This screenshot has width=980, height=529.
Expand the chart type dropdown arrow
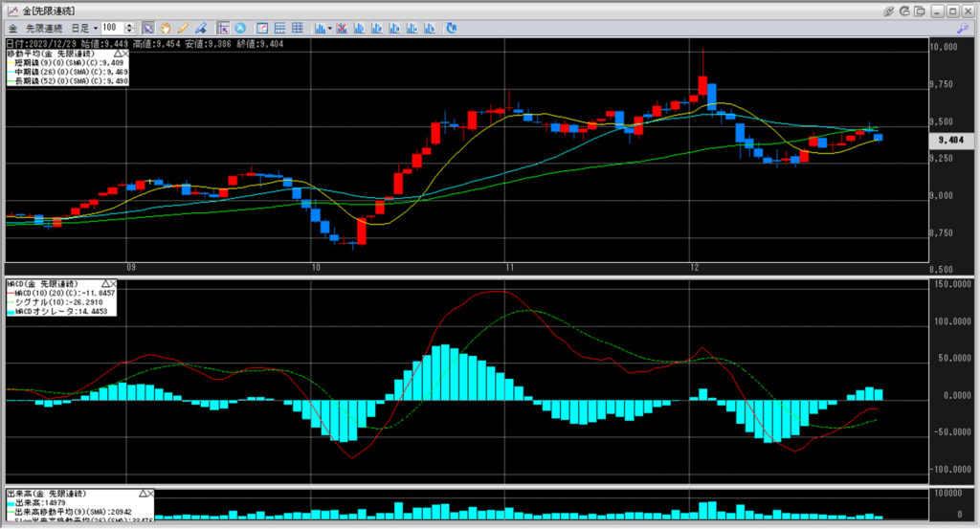330,28
